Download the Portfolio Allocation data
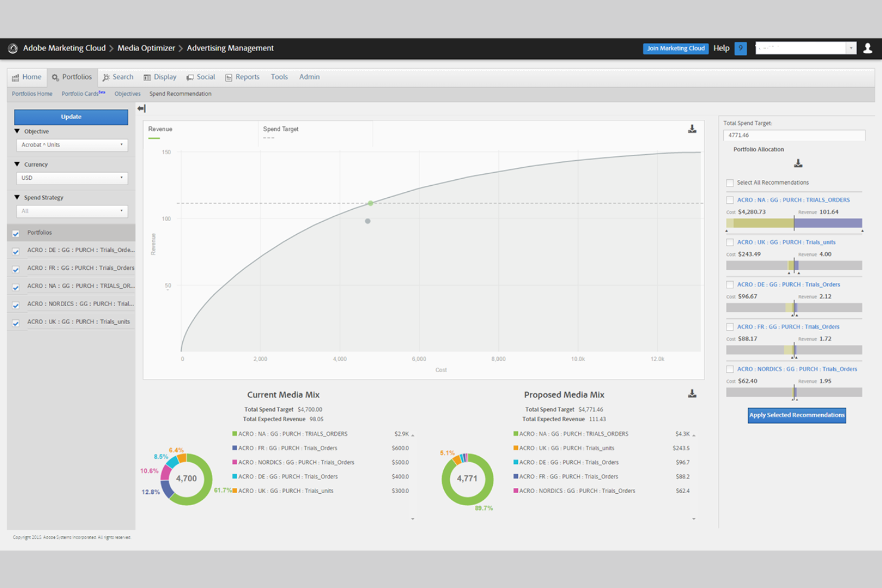Screen dimensions: 882x588 [798, 163]
